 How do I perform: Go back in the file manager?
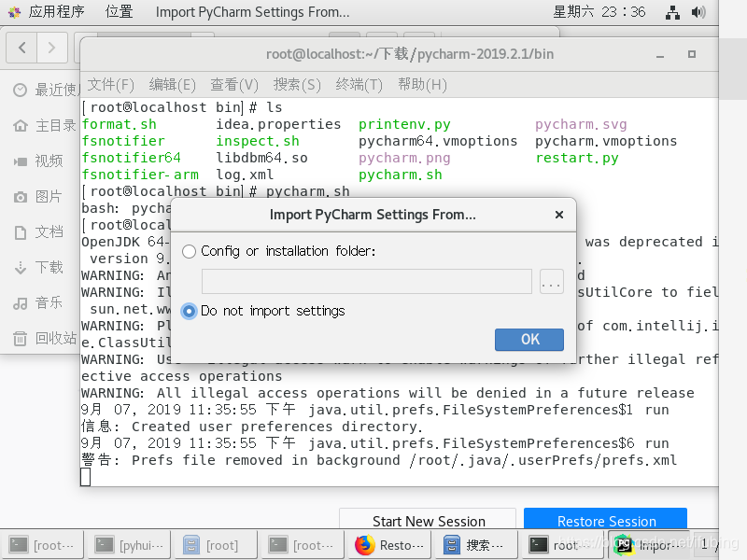pos(21,48)
